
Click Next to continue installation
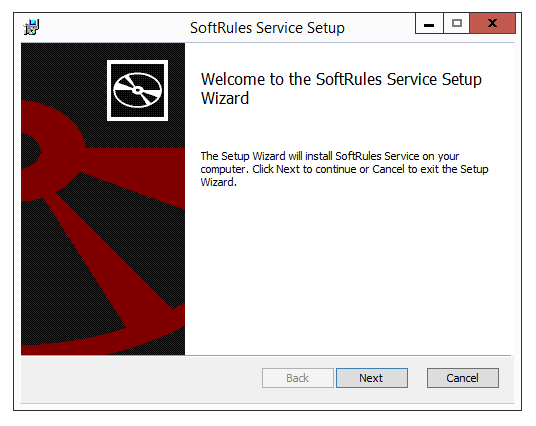(372, 378)
